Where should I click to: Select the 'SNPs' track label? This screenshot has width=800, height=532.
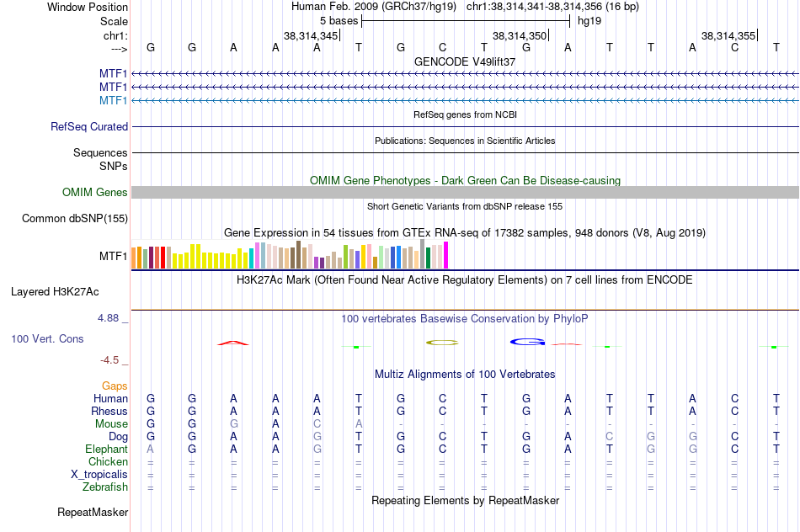tap(114, 167)
